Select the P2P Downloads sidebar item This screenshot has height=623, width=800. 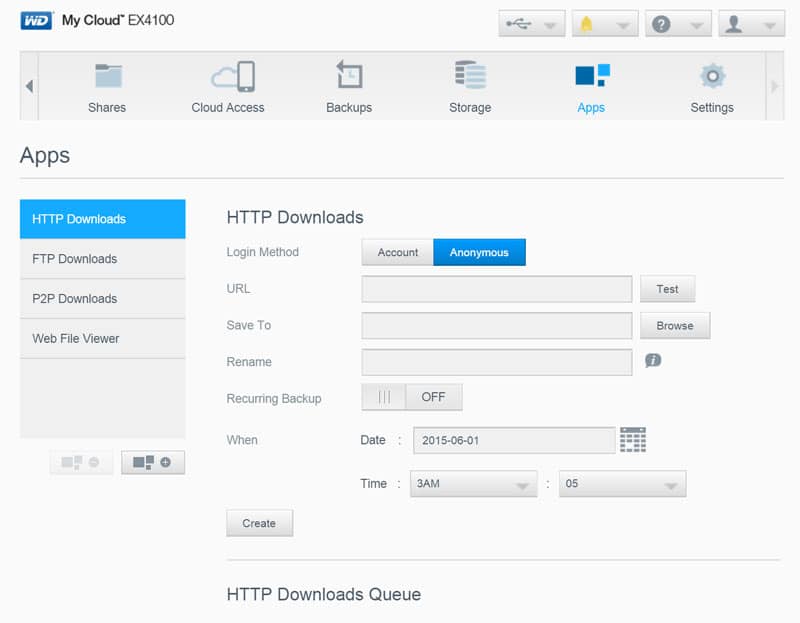pos(103,298)
